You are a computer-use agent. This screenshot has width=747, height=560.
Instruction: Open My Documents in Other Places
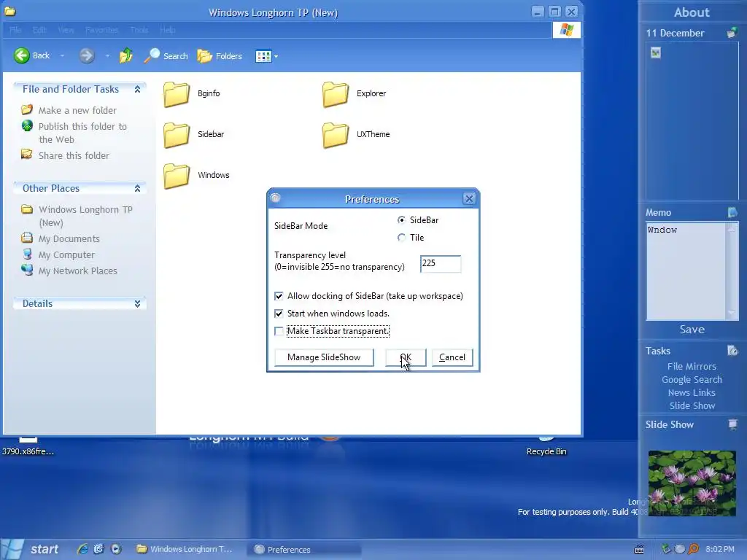tap(69, 239)
